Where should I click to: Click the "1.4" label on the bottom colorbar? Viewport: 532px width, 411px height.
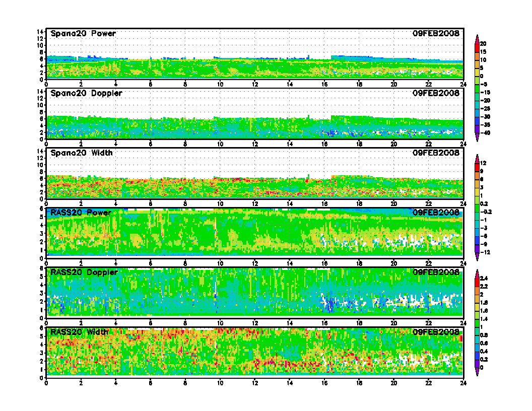484,319
